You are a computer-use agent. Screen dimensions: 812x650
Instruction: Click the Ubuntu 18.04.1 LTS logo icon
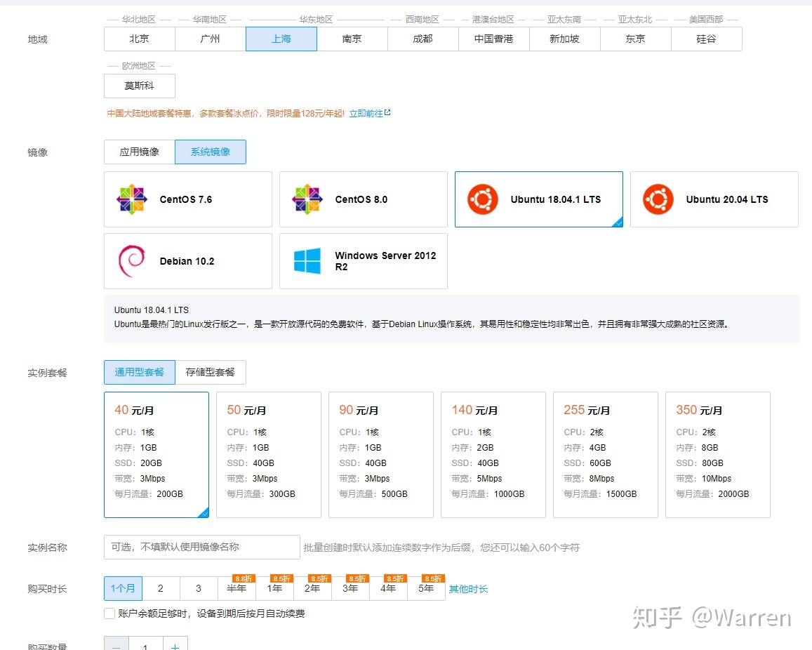pyautogui.click(x=483, y=199)
